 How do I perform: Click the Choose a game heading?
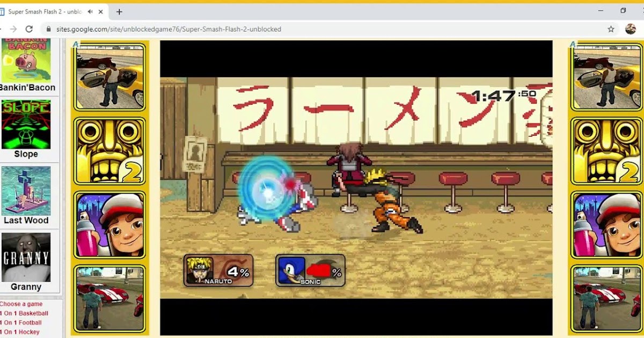pos(21,304)
